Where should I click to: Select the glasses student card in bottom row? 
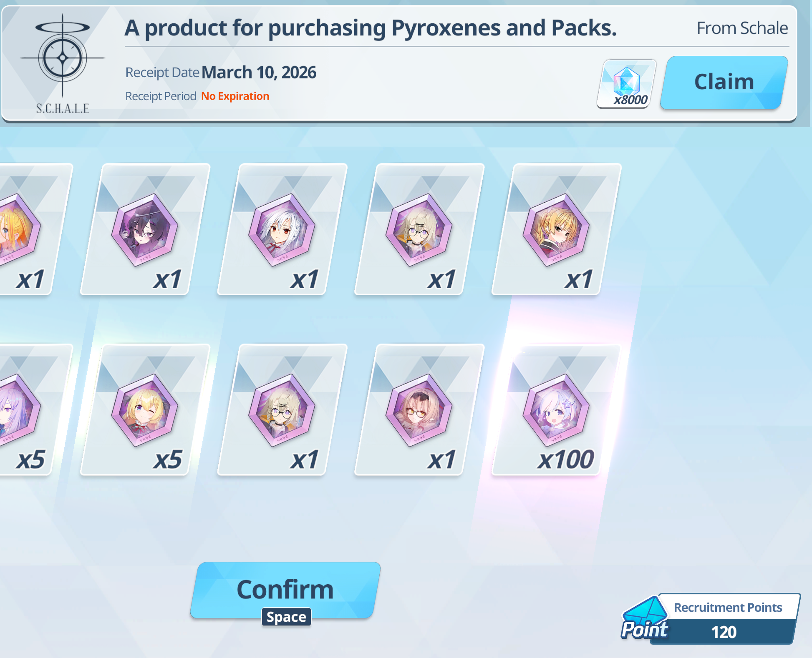click(x=282, y=409)
